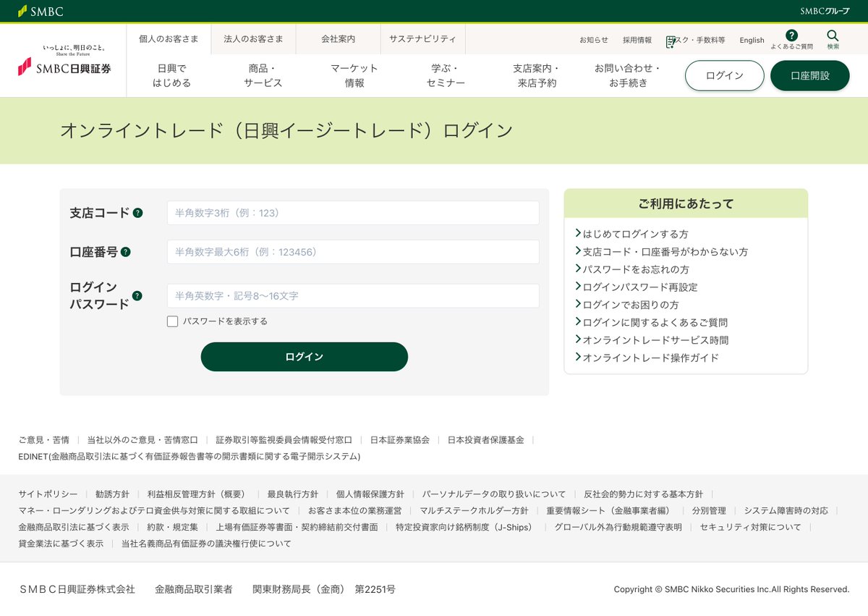This screenshot has height=616, width=868.
Task: Open 証券取引等監視委員会情報受付窓口 link
Action: pyautogui.click(x=284, y=439)
